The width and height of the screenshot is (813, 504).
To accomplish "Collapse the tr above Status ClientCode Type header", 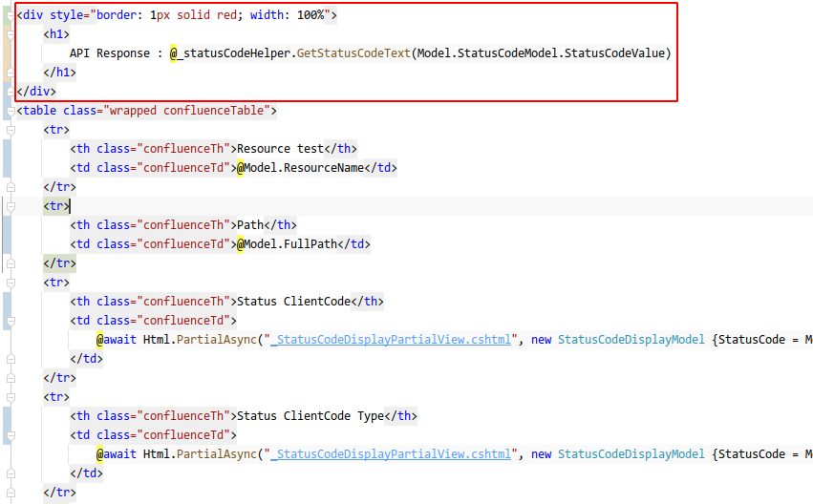I will click(11, 397).
